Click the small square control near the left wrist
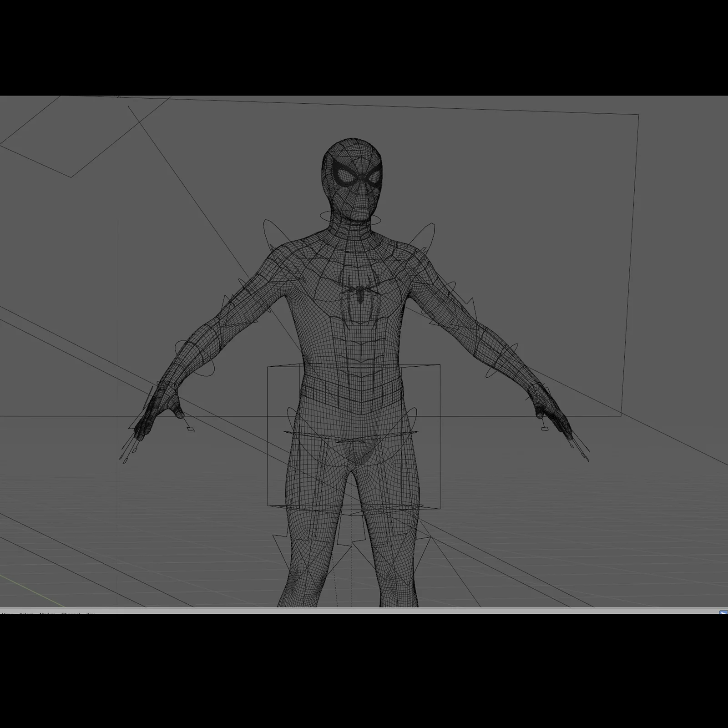Image resolution: width=728 pixels, height=728 pixels. pyautogui.click(x=544, y=430)
